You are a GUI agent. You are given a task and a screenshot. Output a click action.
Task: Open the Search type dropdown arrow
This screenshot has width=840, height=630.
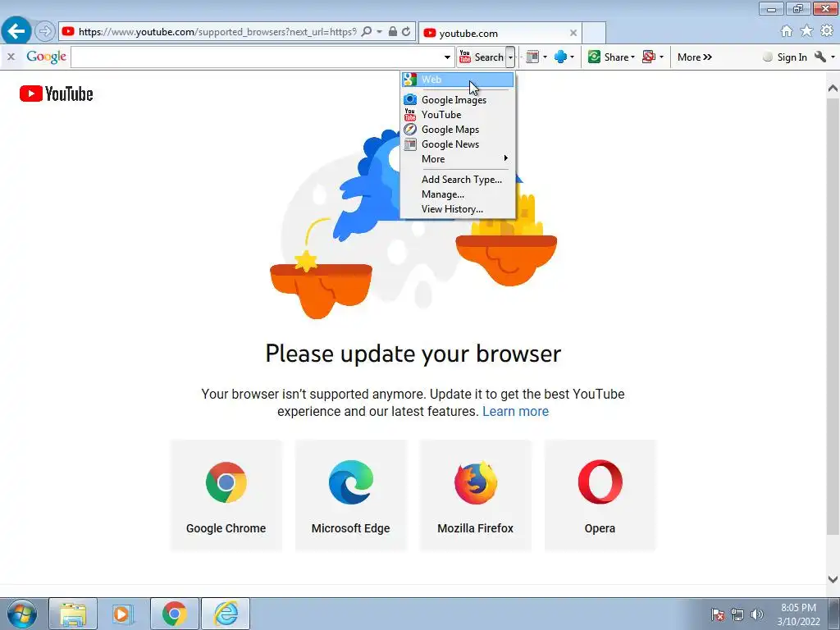tap(510, 57)
